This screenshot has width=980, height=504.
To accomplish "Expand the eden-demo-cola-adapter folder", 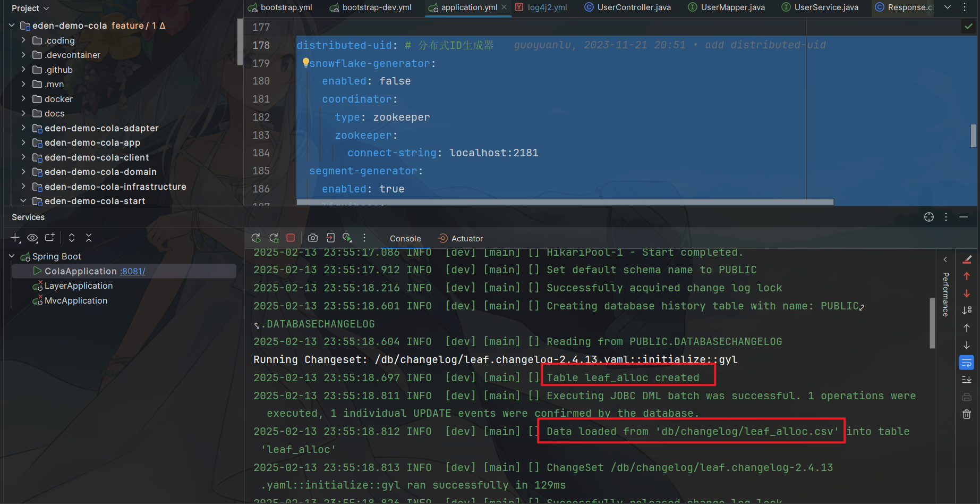I will pyautogui.click(x=23, y=128).
